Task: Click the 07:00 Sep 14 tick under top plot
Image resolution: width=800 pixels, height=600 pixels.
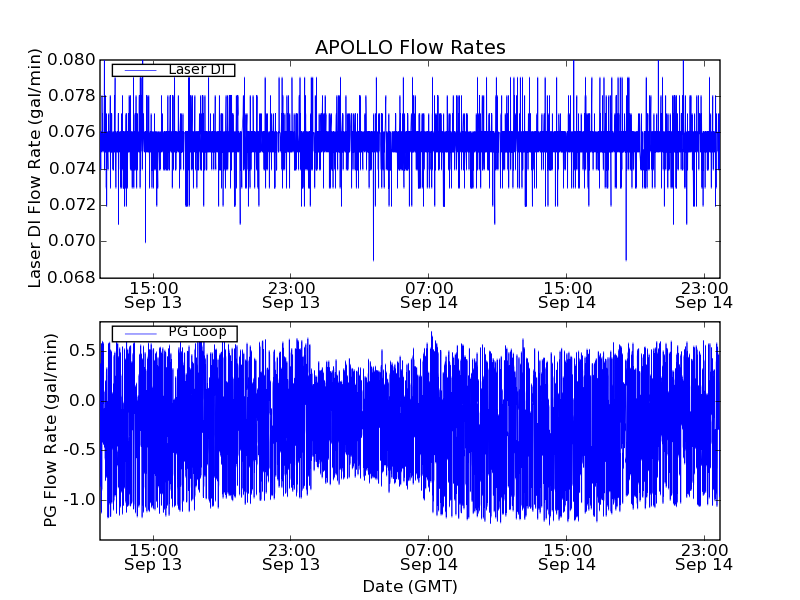Action: click(429, 294)
